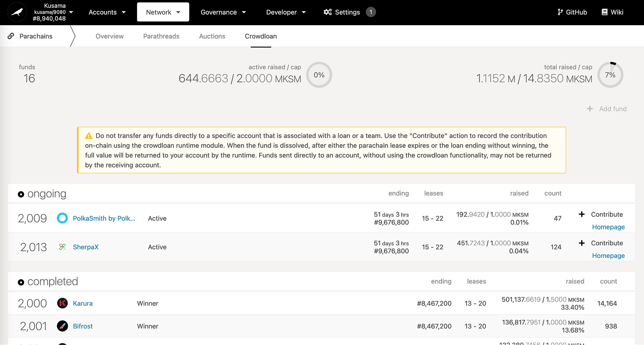
Task: Click the Kusama bird logo
Action: coord(17,12)
